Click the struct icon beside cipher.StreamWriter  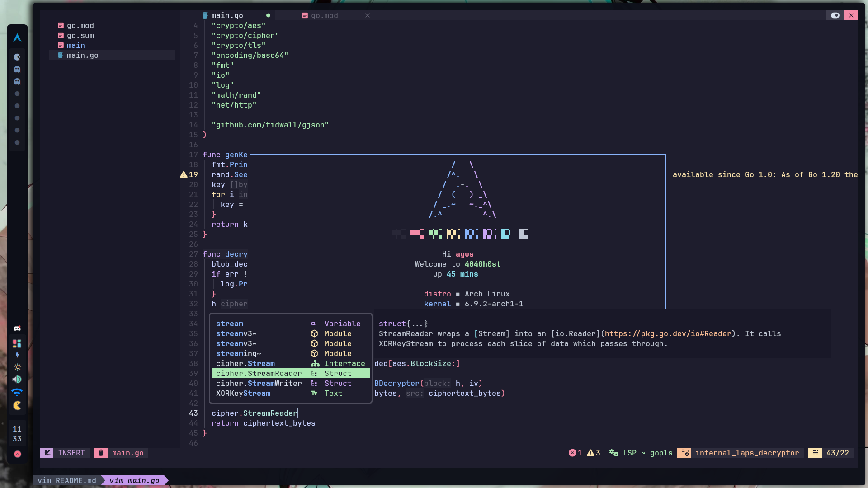314,383
